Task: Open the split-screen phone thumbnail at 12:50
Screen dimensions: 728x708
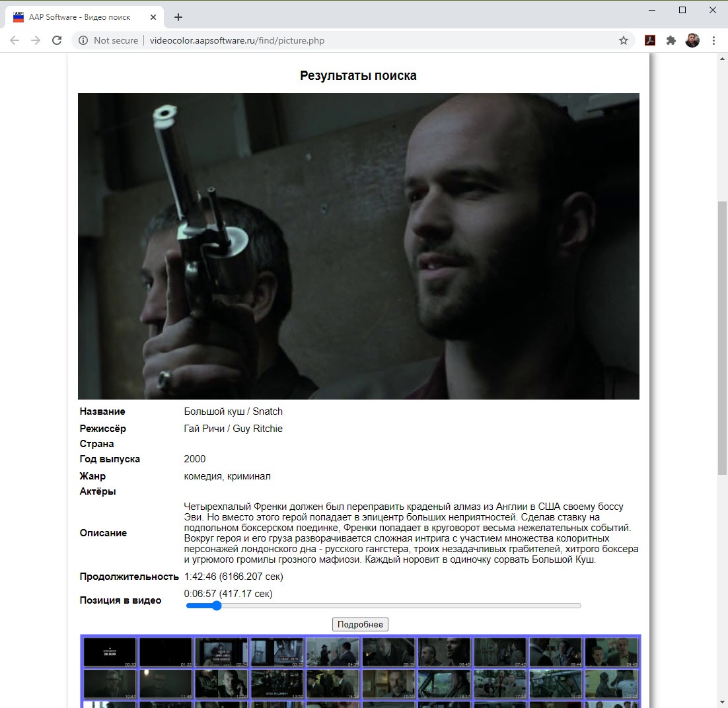Action: [x=221, y=684]
